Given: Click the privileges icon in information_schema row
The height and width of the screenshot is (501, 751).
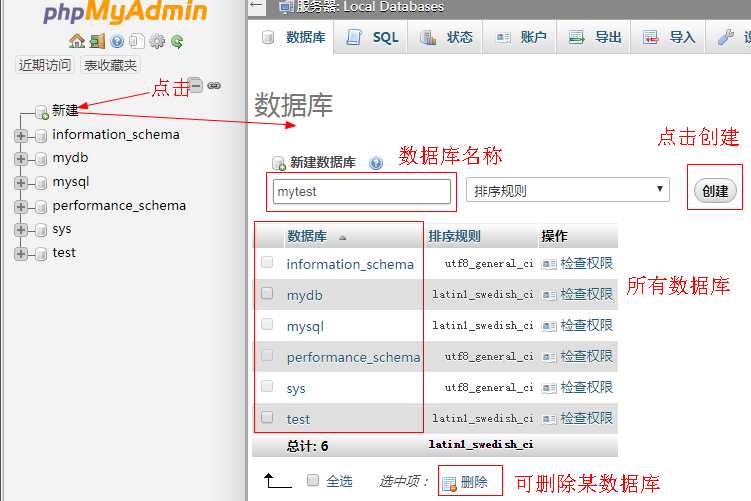Looking at the screenshot, I should coord(549,264).
